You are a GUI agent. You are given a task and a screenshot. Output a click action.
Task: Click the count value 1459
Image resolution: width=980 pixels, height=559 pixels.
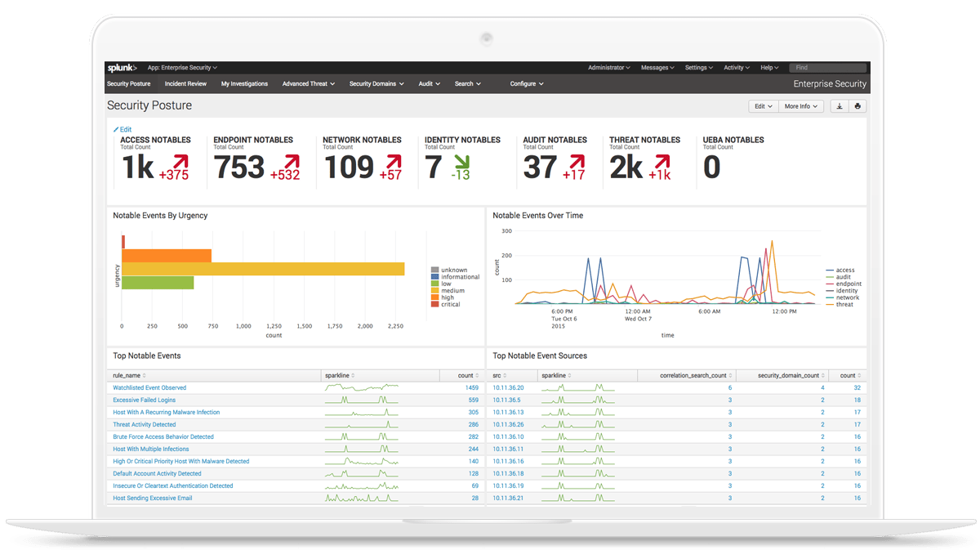click(472, 387)
